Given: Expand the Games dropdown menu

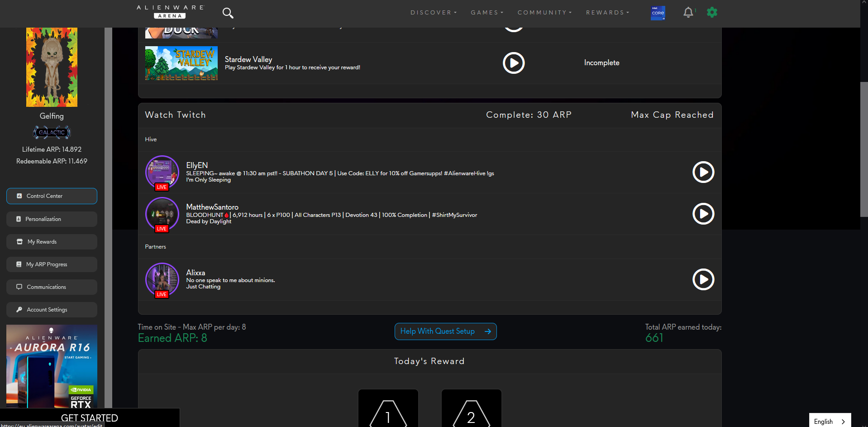Looking at the screenshot, I should pyautogui.click(x=486, y=13).
